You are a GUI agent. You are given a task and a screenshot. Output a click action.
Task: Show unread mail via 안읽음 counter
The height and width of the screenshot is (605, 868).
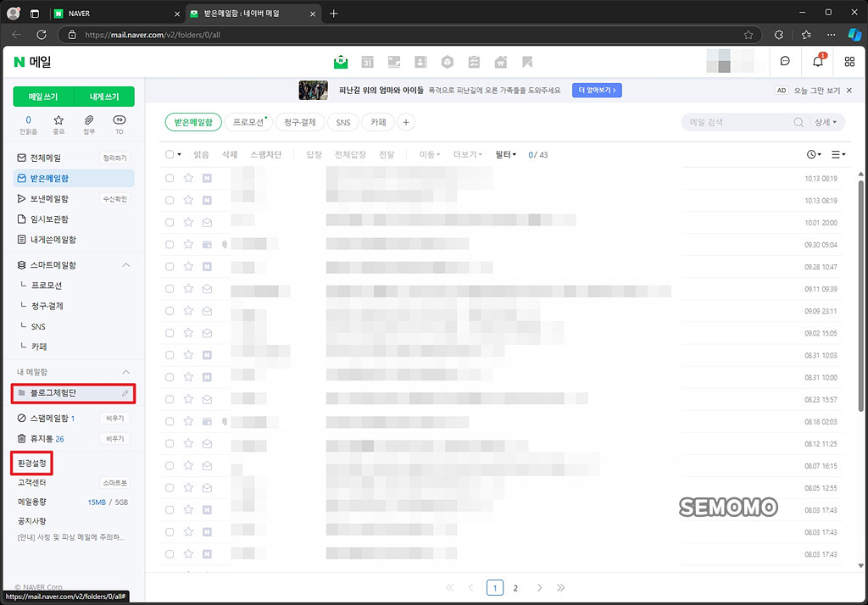28,125
